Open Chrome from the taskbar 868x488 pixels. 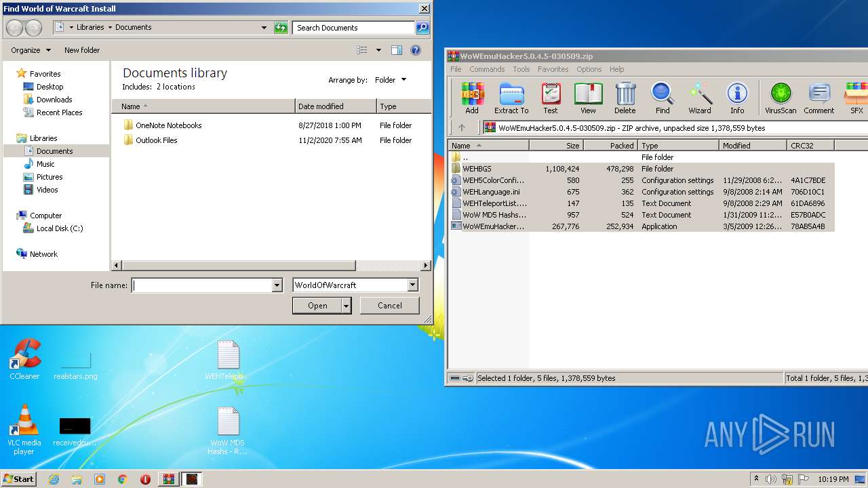click(x=122, y=479)
